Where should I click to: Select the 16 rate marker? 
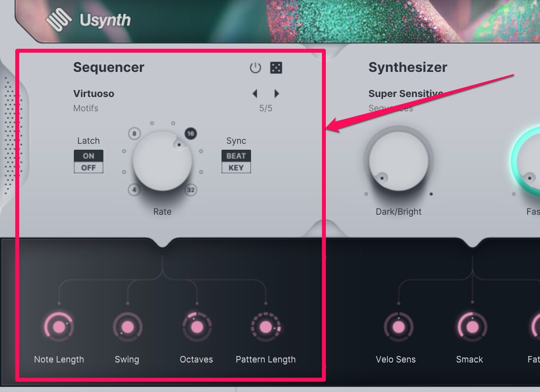click(191, 133)
